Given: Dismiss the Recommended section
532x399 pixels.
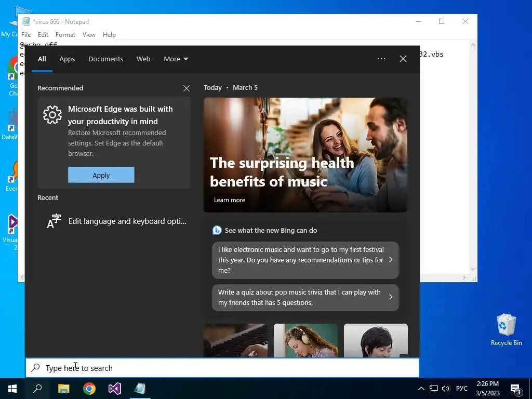Looking at the screenshot, I should click(187, 88).
